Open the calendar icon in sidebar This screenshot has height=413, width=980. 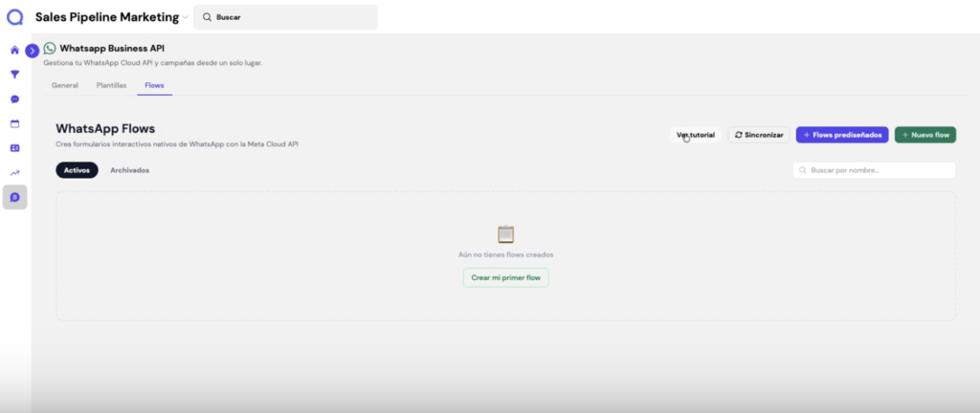pyautogui.click(x=15, y=123)
